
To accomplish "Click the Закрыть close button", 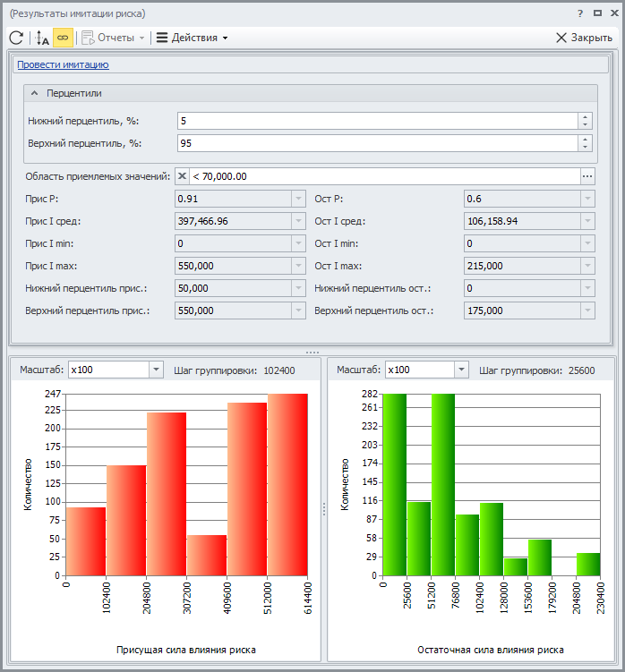I will 584,38.
